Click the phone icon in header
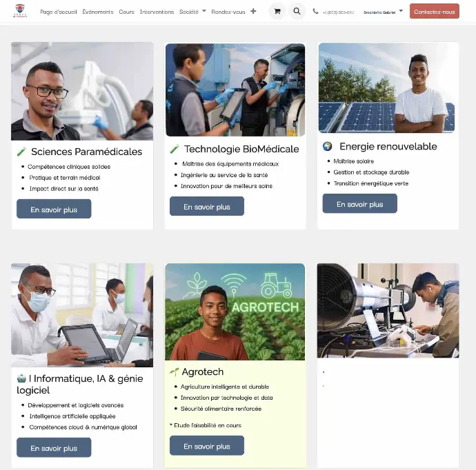476x470 pixels. click(316, 12)
